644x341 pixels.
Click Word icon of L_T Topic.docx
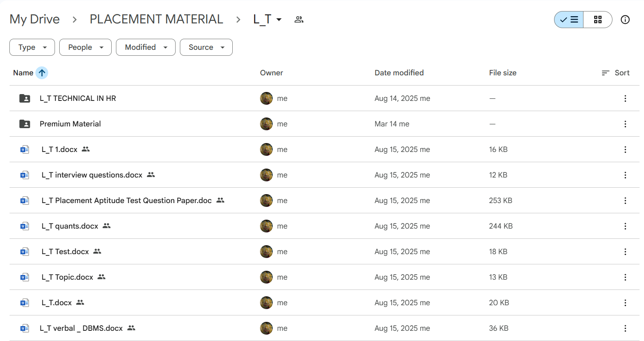point(25,277)
